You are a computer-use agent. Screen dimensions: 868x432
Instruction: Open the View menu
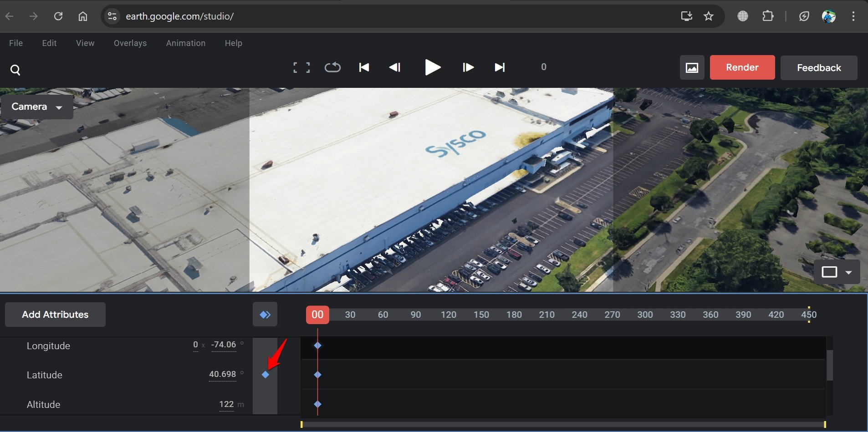point(85,43)
